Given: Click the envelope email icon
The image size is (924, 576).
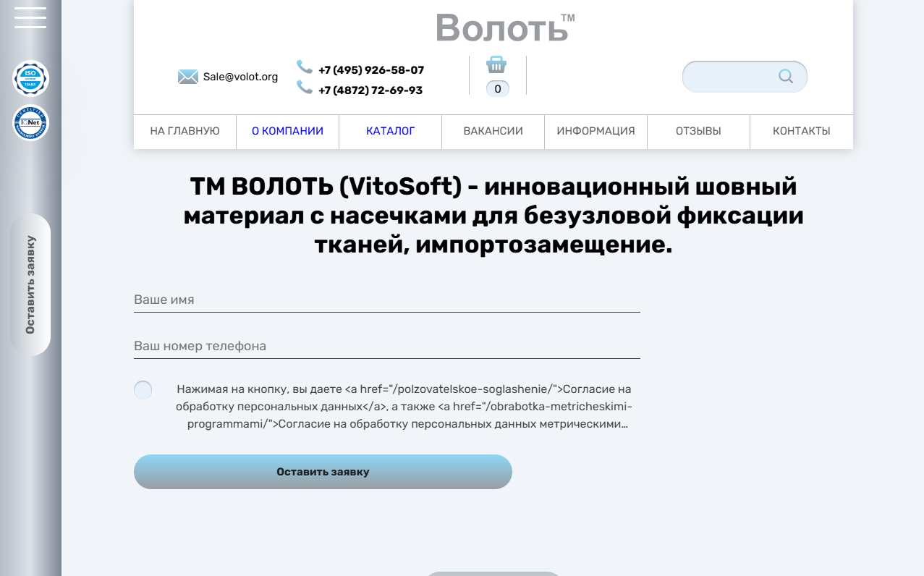Looking at the screenshot, I should click(x=188, y=77).
